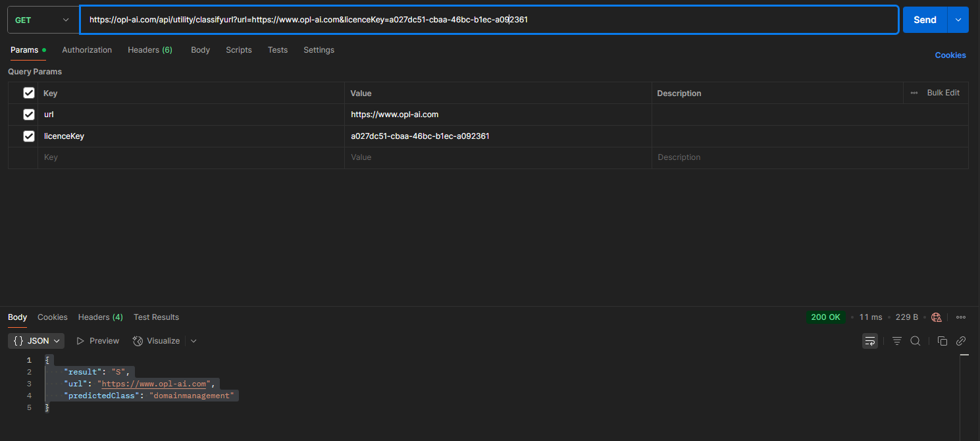The width and height of the screenshot is (980, 441).
Task: Open the JSON format dropdown
Action: tap(36, 341)
